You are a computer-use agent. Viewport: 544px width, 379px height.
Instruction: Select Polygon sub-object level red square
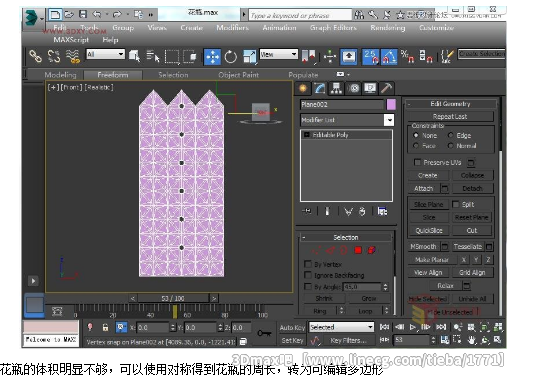coord(358,250)
